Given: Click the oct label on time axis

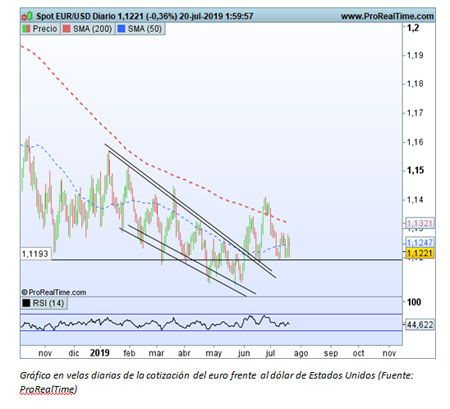Looking at the screenshot, I should pos(358,353).
